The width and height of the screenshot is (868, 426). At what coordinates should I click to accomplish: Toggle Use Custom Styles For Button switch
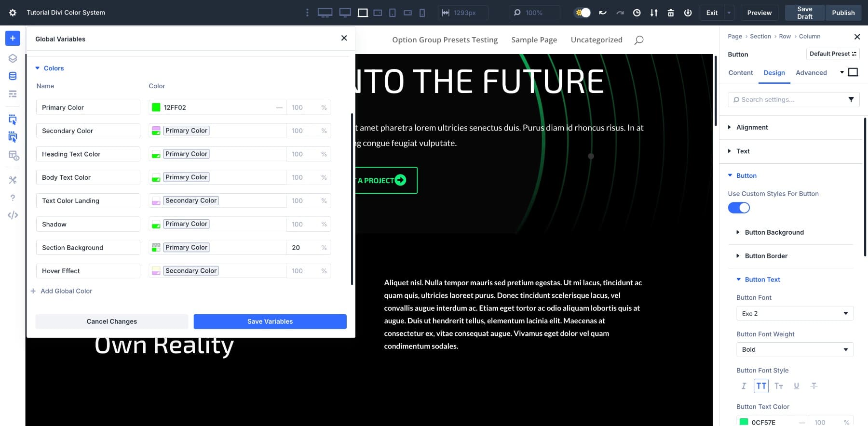[x=739, y=208]
